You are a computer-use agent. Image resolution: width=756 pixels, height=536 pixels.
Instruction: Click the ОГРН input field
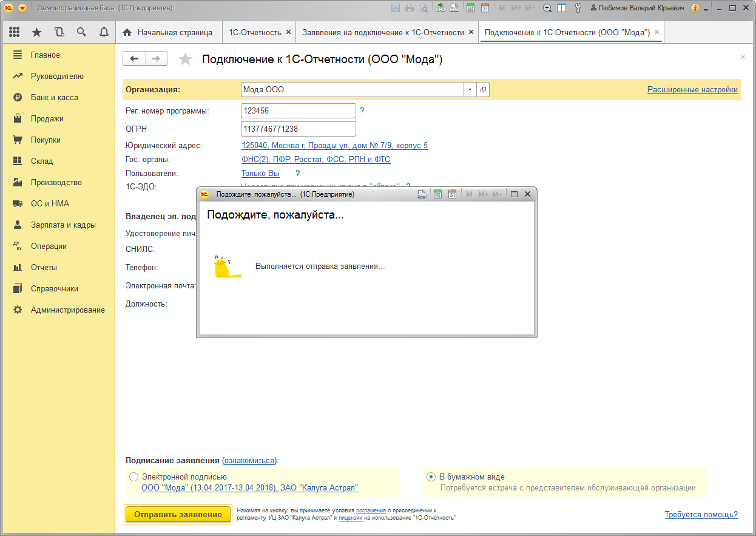point(299,129)
